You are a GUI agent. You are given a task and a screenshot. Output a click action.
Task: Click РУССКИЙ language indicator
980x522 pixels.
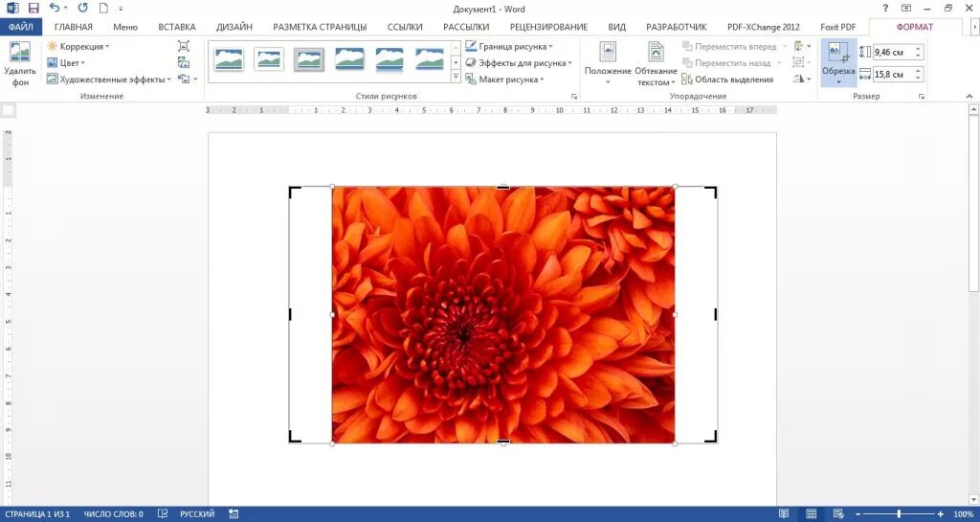click(x=197, y=514)
